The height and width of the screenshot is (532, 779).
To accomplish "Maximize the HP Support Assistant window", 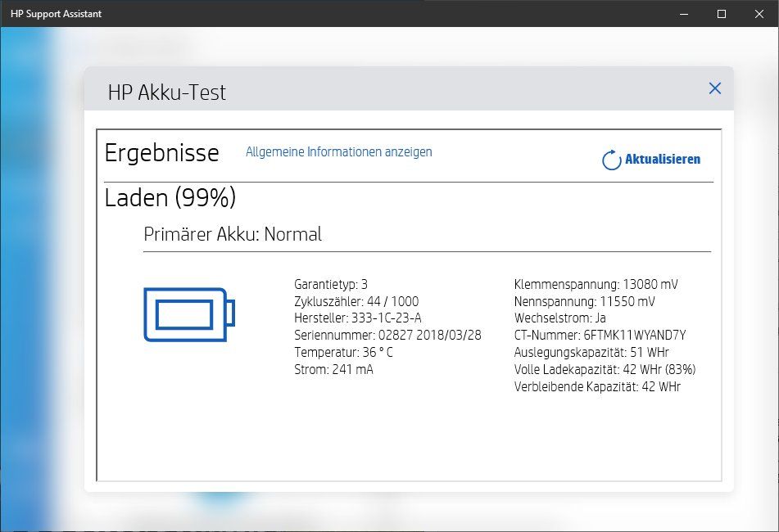I will pyautogui.click(x=722, y=14).
